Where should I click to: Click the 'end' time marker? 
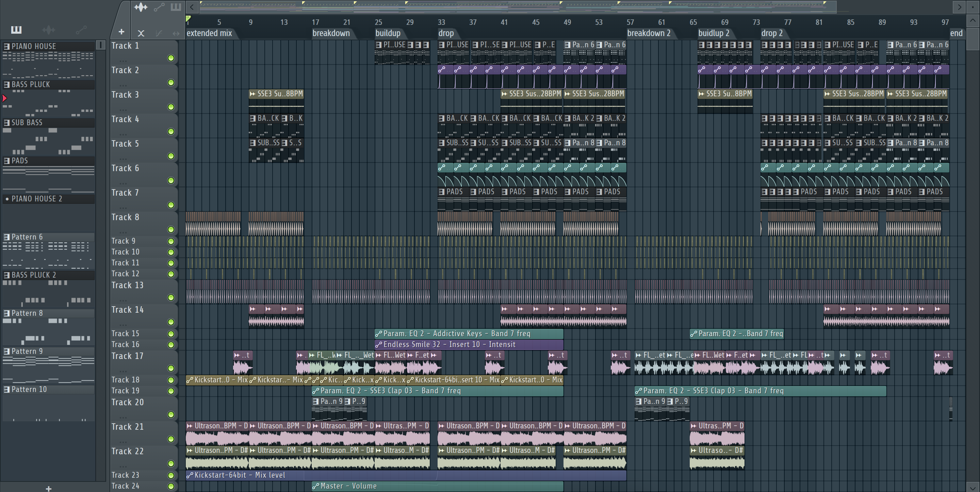(956, 33)
